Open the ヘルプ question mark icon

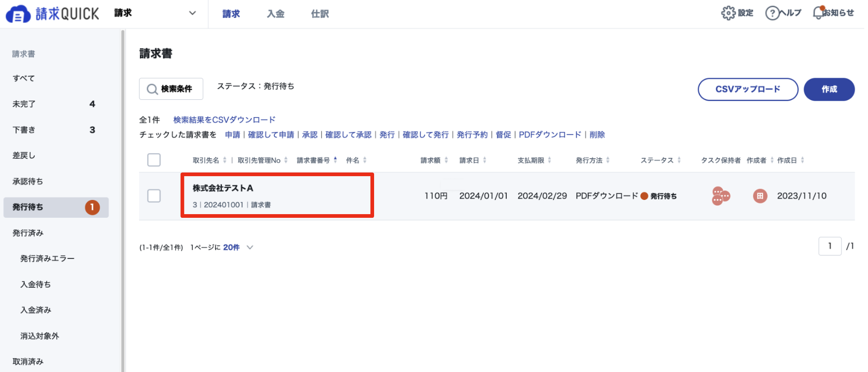coord(772,13)
